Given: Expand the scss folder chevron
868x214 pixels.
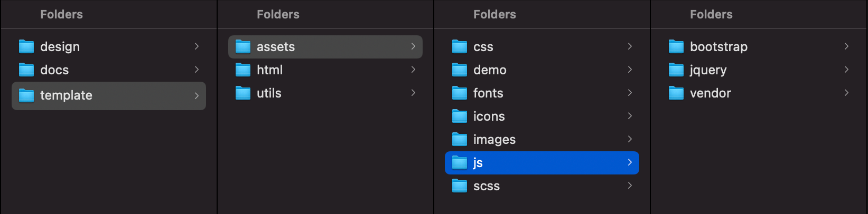Looking at the screenshot, I should click(x=630, y=186).
